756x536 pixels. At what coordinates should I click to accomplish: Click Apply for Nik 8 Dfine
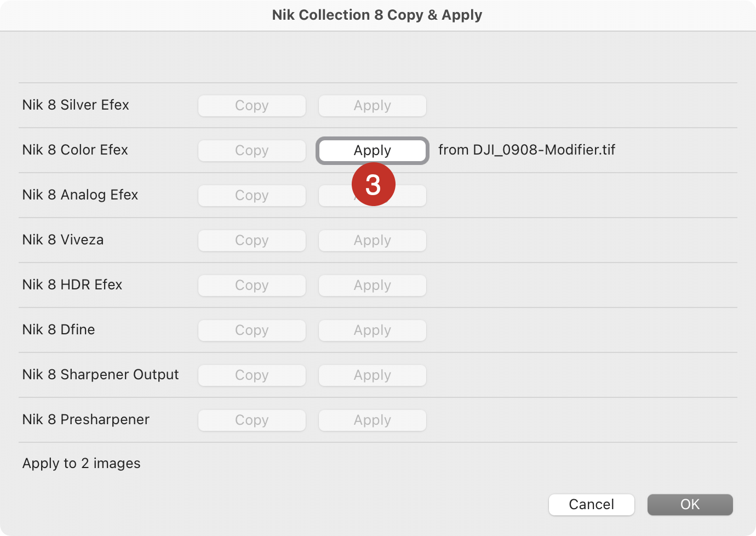pyautogui.click(x=373, y=330)
